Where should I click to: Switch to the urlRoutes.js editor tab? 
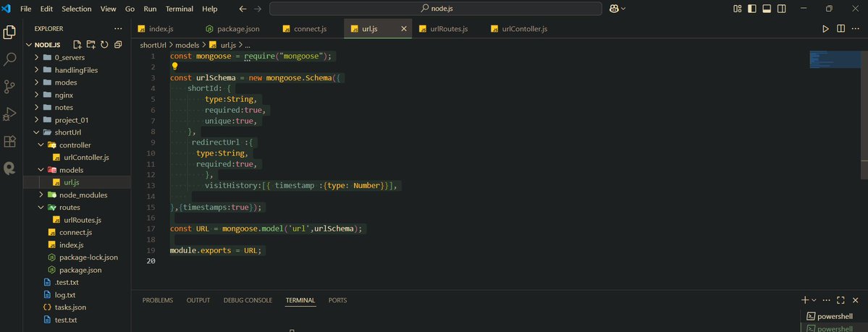(448, 29)
